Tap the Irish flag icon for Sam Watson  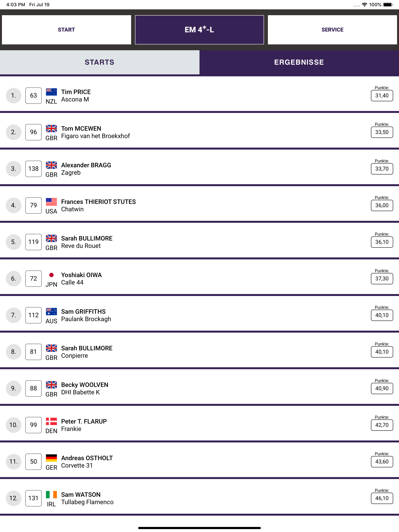tap(51, 494)
